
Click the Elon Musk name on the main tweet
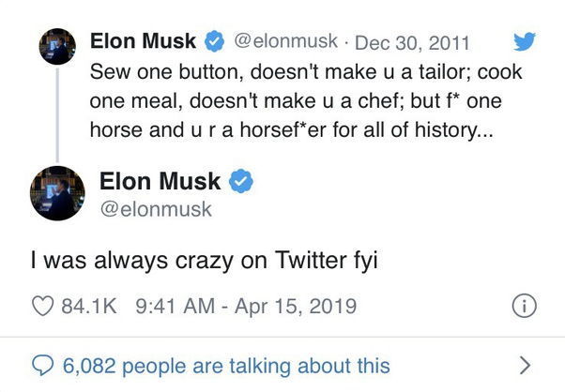tap(160, 181)
